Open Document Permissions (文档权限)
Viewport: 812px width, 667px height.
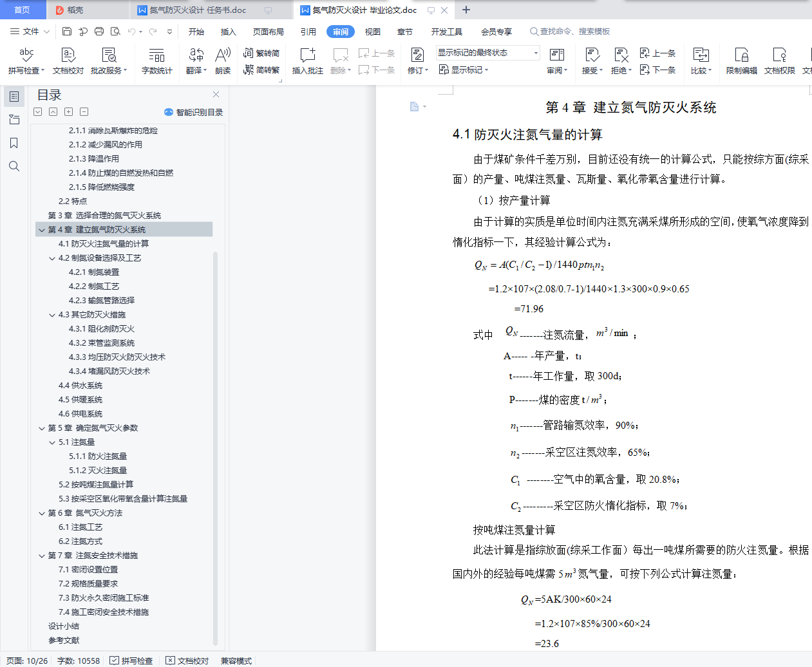(780, 61)
